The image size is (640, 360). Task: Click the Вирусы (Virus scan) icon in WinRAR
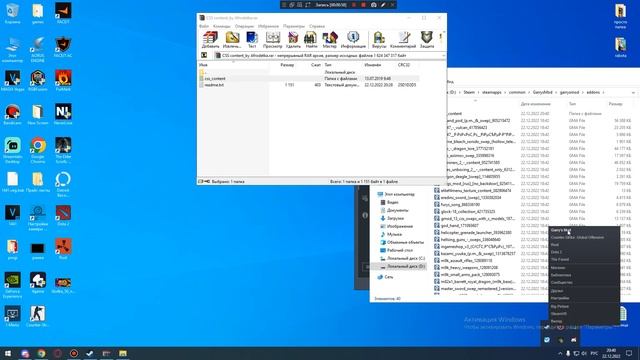tap(379, 40)
